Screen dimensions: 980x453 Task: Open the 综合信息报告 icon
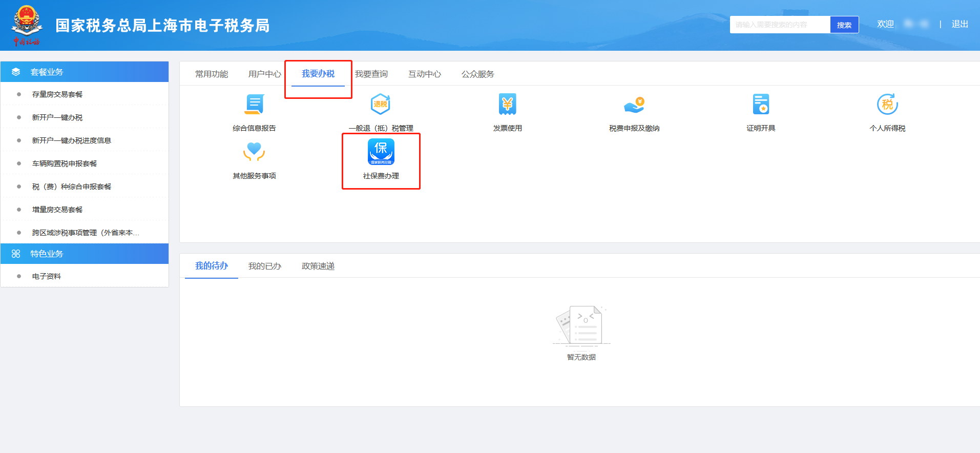(254, 105)
